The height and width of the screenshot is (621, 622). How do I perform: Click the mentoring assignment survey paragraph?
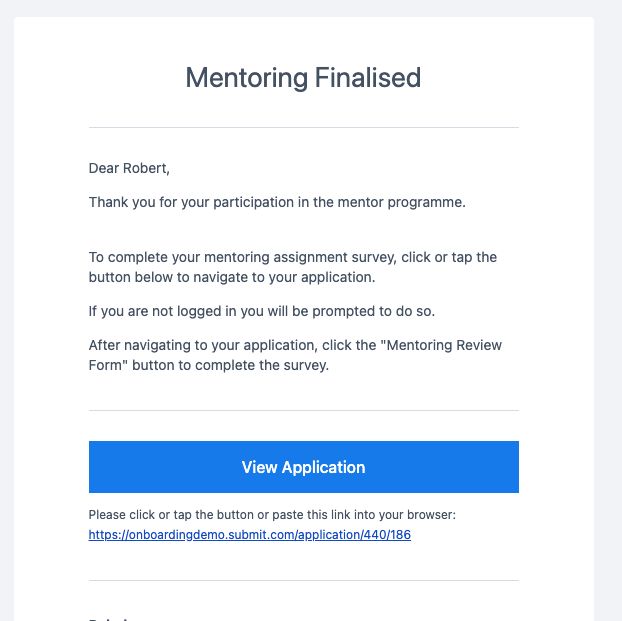[x=293, y=267]
